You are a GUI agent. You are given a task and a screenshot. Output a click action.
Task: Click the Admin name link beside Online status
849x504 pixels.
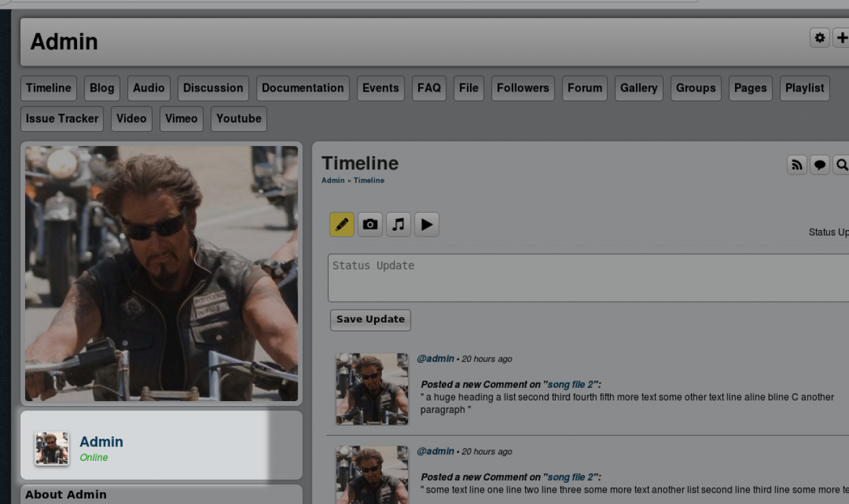pos(101,442)
